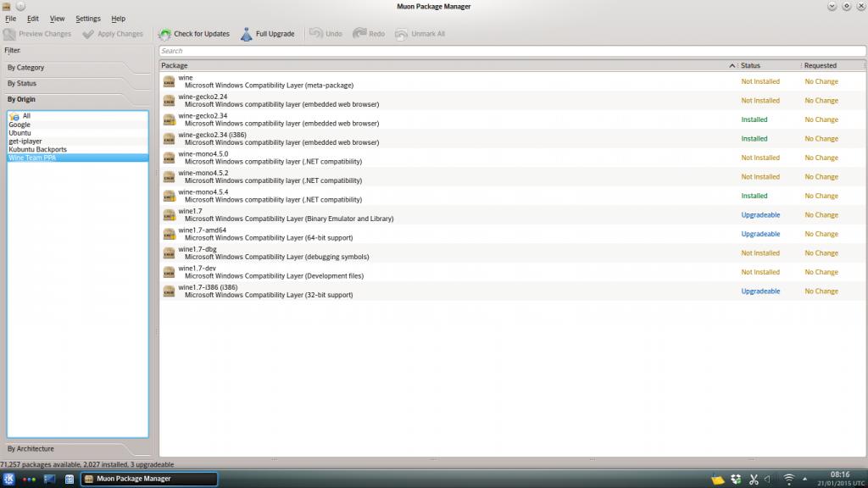
Task: Click the Check for Updates button label
Action: click(202, 34)
